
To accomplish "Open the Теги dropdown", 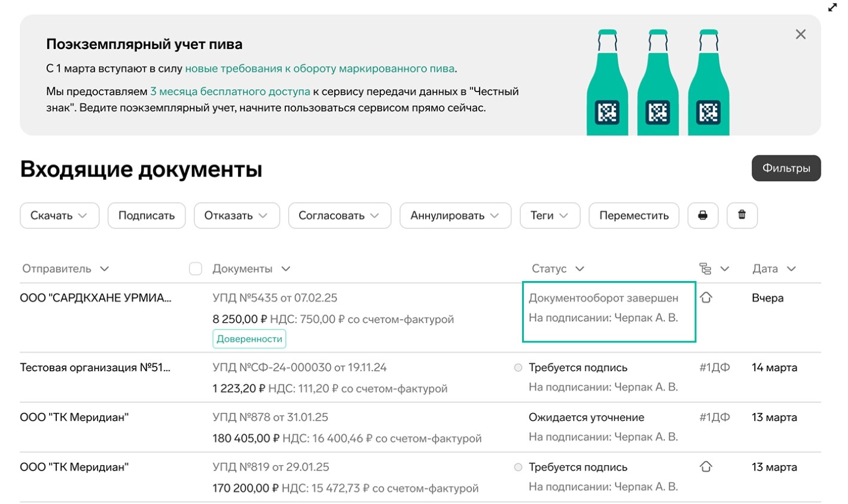I will click(550, 215).
